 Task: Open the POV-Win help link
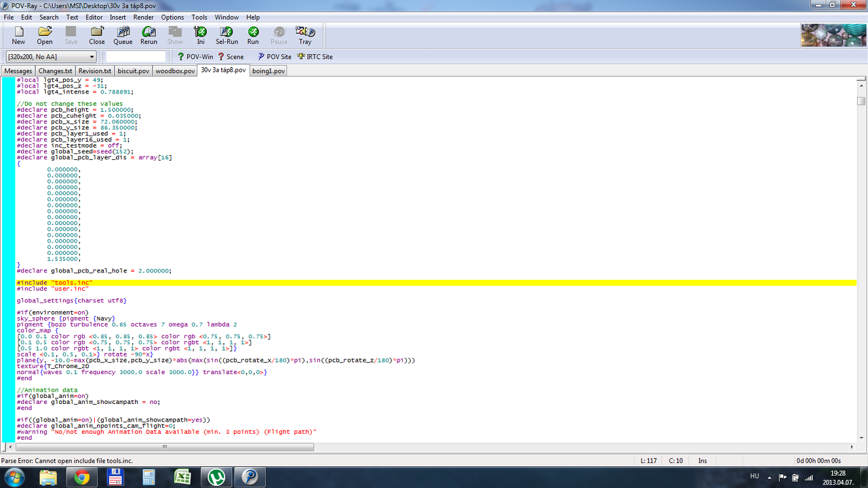(x=195, y=57)
